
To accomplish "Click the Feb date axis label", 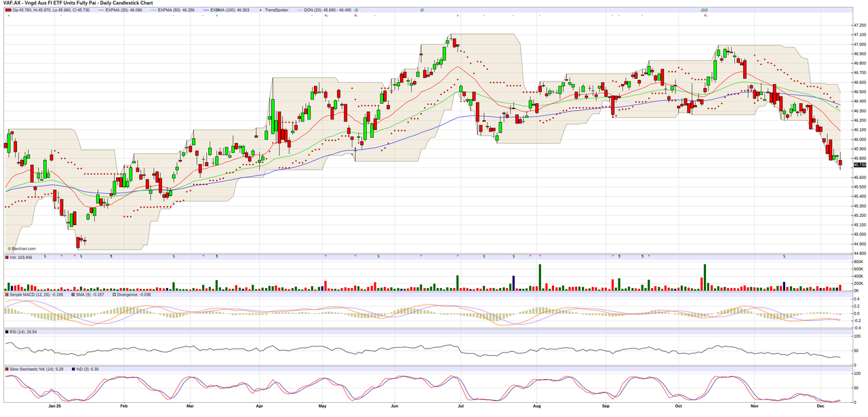I will (x=123, y=406).
